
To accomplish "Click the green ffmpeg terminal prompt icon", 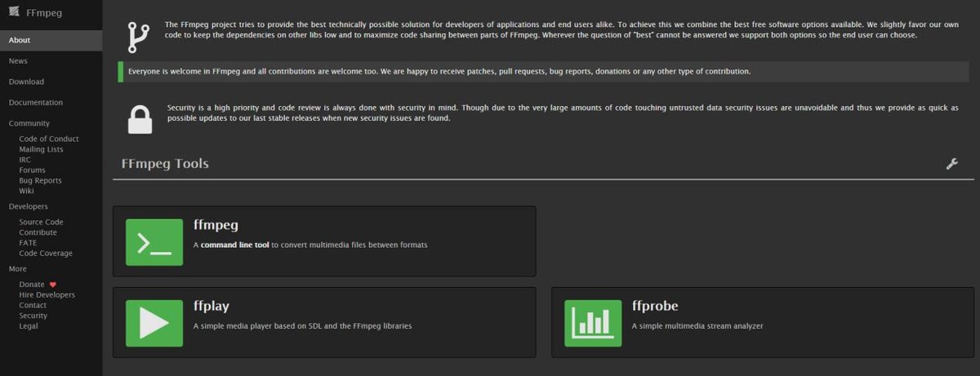I will (154, 241).
